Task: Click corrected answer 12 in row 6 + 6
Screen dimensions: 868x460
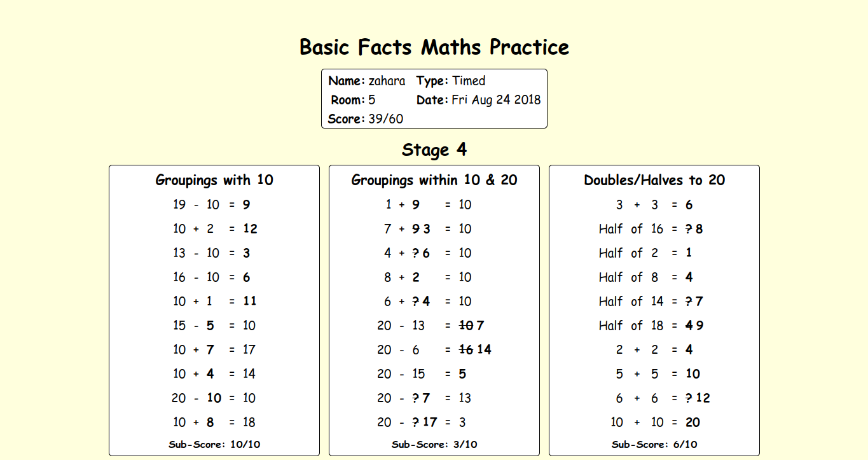Action: [703, 398]
